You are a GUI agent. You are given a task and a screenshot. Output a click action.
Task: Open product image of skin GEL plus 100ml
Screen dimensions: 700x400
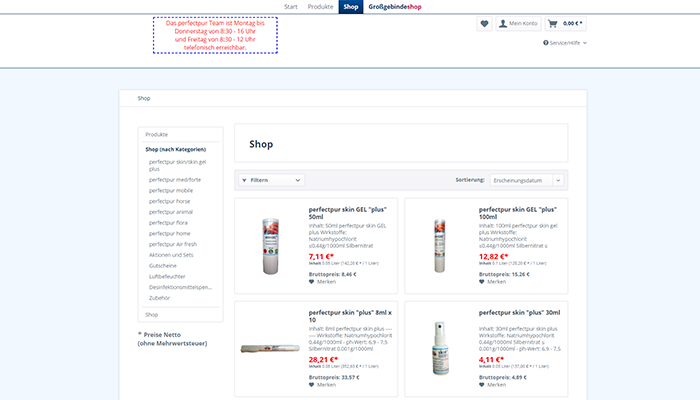pos(440,246)
